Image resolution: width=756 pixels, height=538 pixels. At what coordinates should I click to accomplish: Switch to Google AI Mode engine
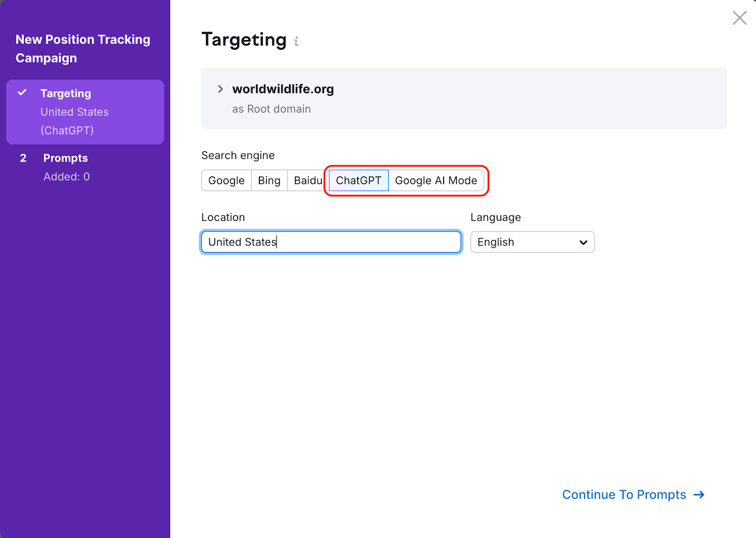coord(436,181)
